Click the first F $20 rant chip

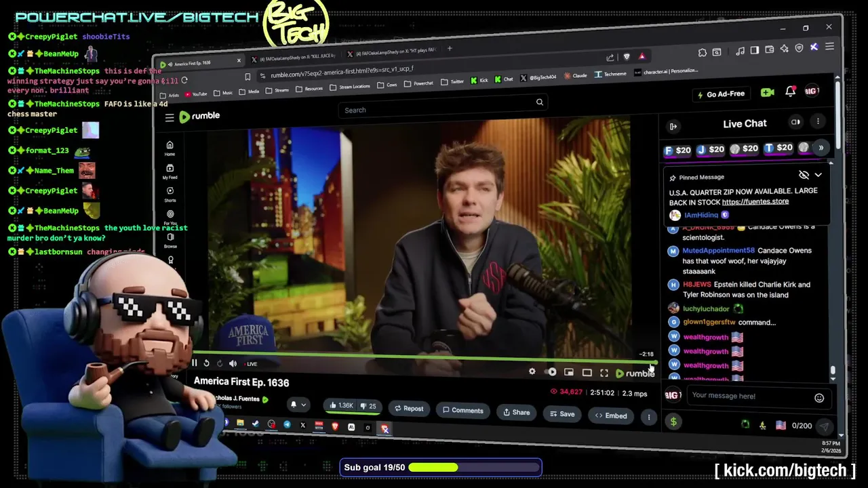click(x=678, y=150)
